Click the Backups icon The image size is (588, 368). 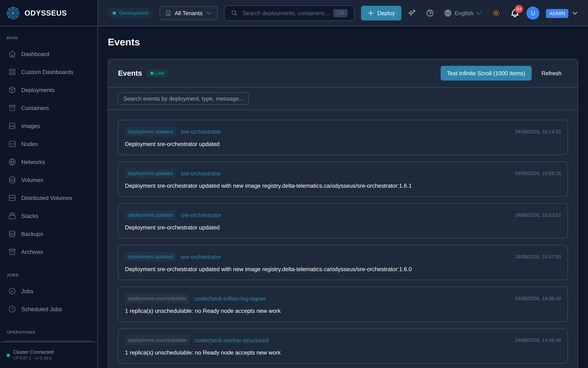[x=12, y=234]
